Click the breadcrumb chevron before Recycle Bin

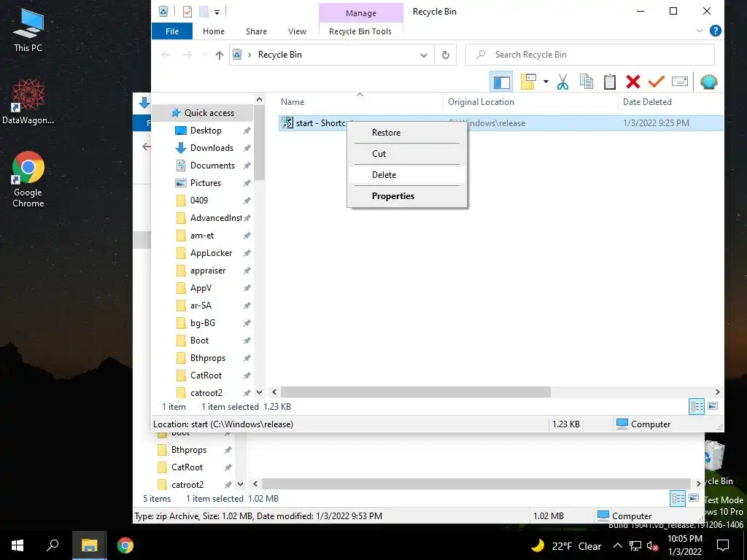[249, 55]
